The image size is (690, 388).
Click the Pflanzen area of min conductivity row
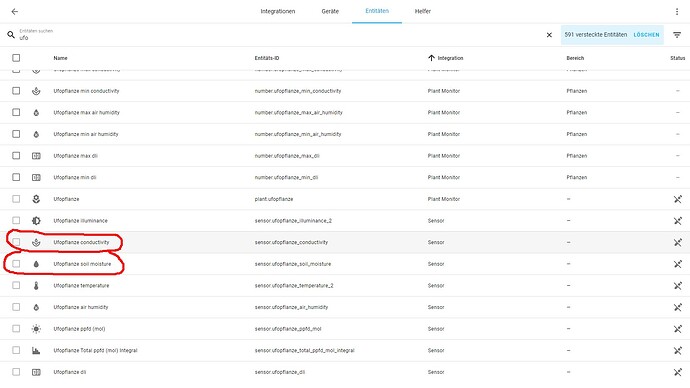coord(577,91)
